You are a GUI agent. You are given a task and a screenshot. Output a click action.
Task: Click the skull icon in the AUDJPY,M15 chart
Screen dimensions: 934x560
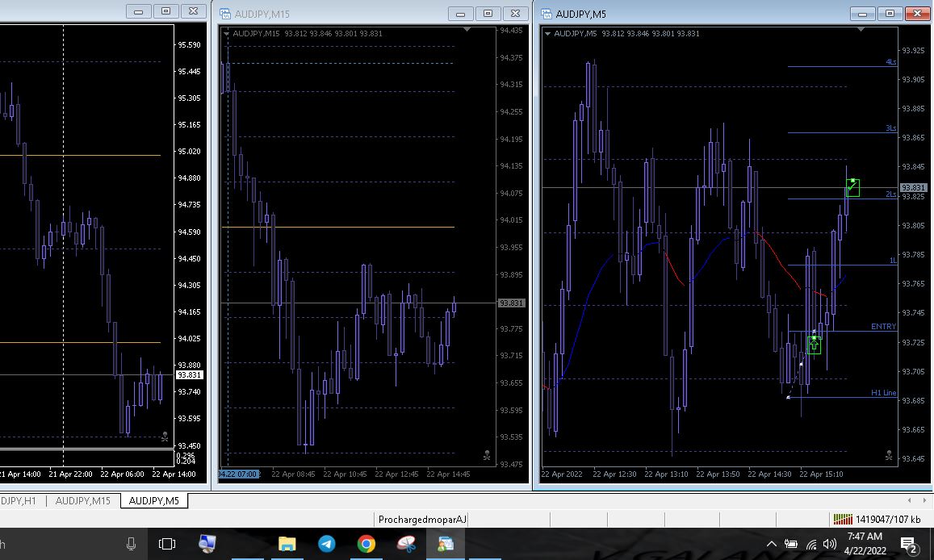tap(487, 456)
